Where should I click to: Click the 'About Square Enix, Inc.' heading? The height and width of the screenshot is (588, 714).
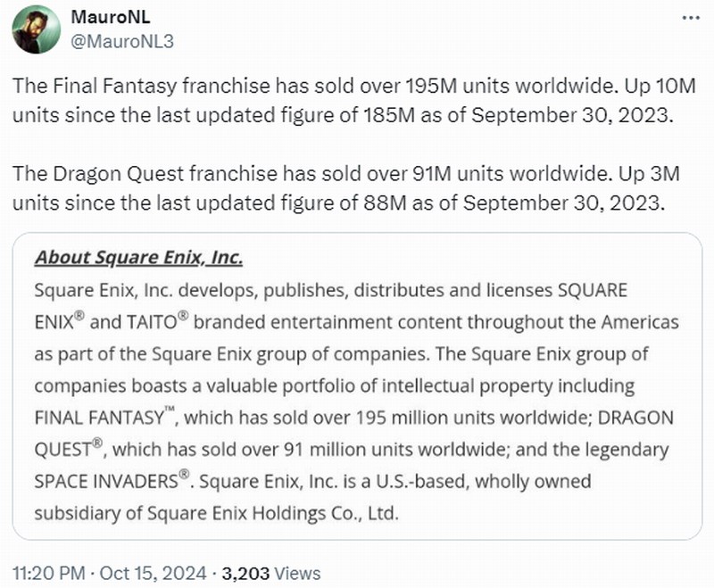point(138,258)
